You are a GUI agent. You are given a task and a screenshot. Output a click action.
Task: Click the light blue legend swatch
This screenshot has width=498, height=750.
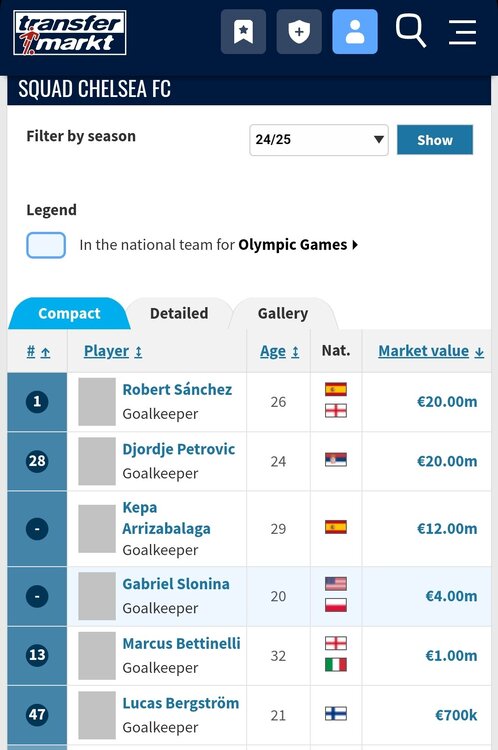(x=46, y=245)
